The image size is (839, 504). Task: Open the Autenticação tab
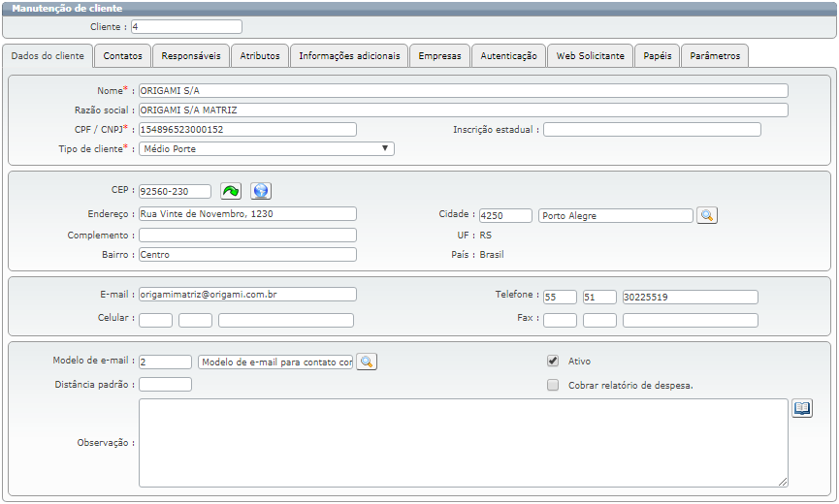point(508,55)
